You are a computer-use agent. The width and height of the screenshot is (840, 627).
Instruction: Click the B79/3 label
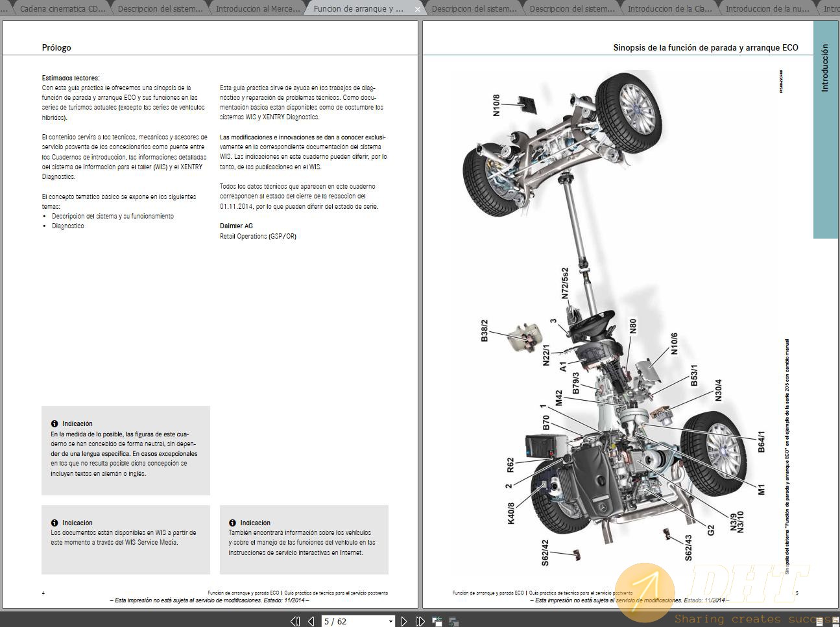click(575, 384)
